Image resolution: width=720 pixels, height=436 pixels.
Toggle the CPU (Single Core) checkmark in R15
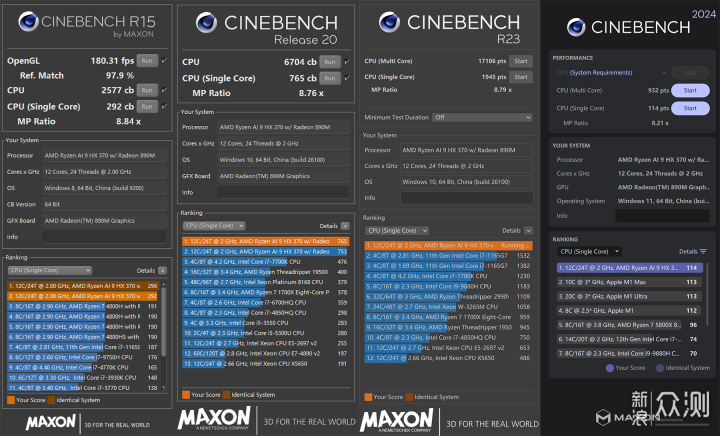point(164,106)
